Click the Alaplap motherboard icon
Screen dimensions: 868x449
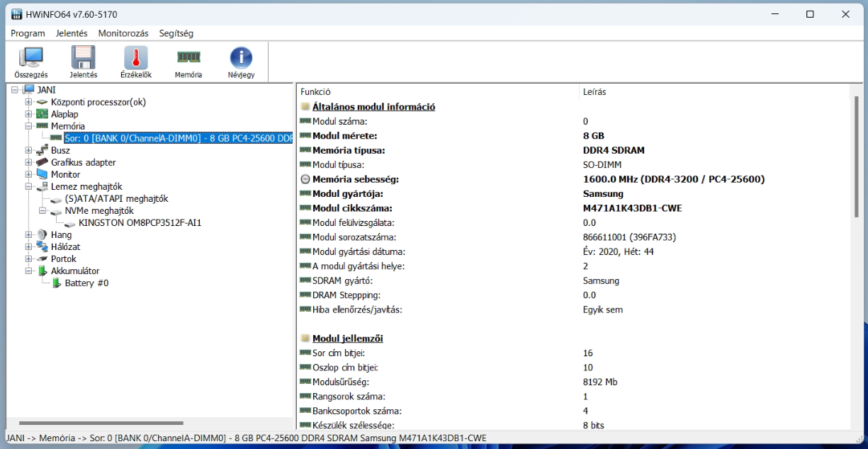pyautogui.click(x=42, y=114)
